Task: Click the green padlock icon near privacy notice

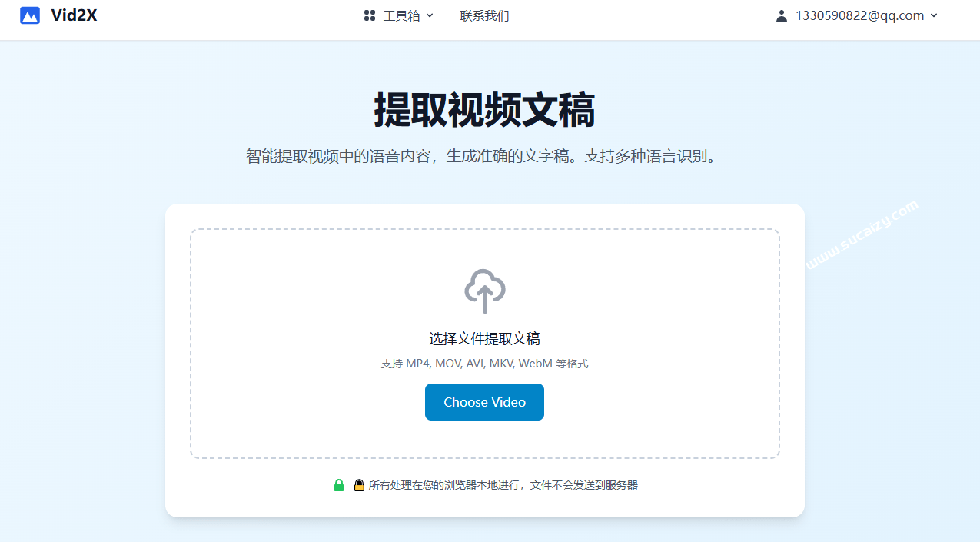Action: (338, 485)
